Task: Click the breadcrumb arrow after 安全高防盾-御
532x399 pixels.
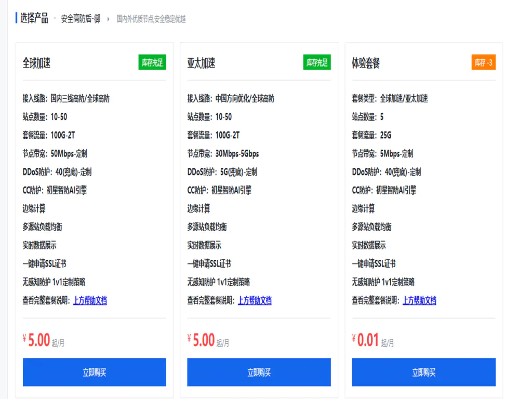Action: pyautogui.click(x=108, y=19)
